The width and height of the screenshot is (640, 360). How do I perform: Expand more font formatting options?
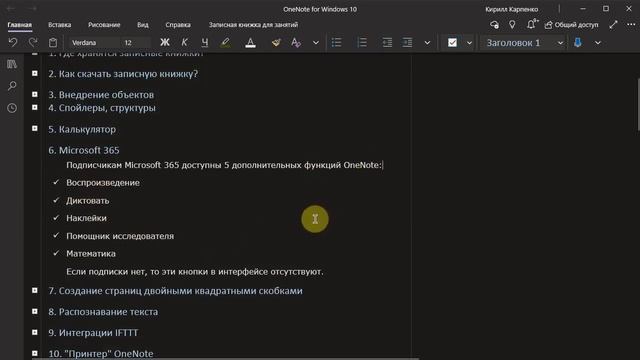click(x=316, y=42)
